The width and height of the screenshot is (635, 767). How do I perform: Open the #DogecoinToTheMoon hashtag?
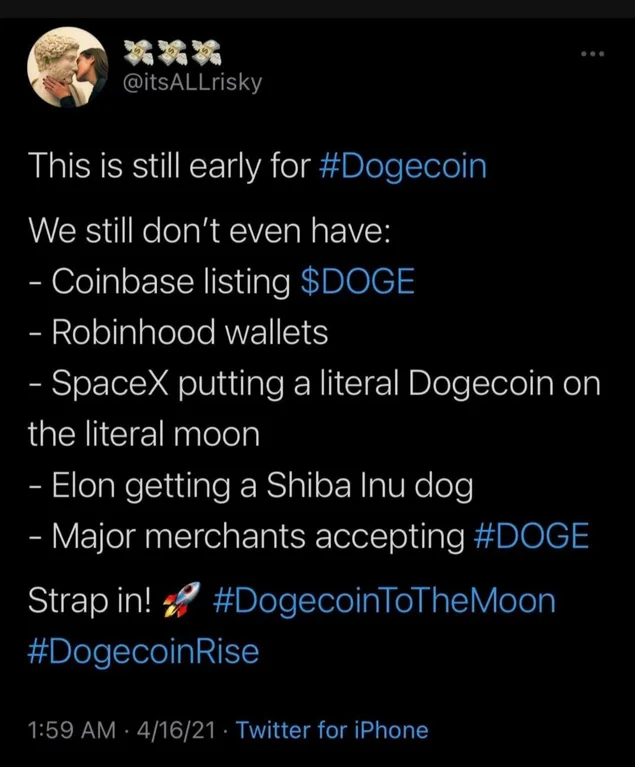coord(384,601)
